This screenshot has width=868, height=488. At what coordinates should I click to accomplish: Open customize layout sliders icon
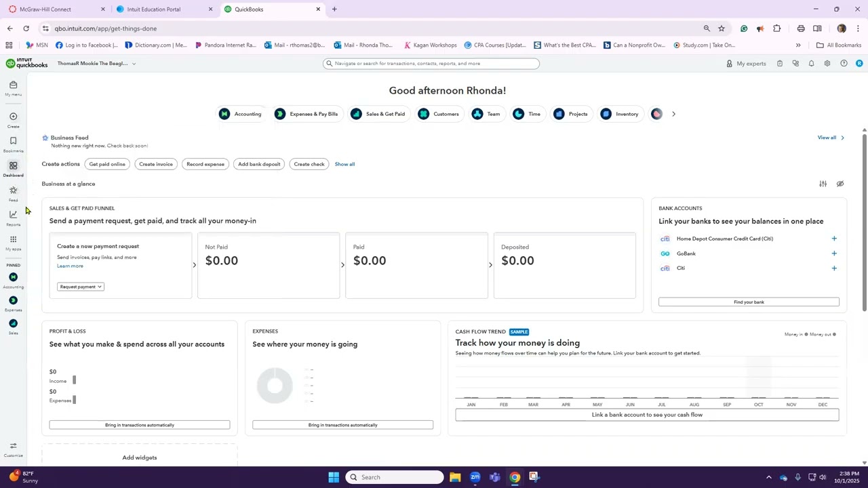[823, 184]
